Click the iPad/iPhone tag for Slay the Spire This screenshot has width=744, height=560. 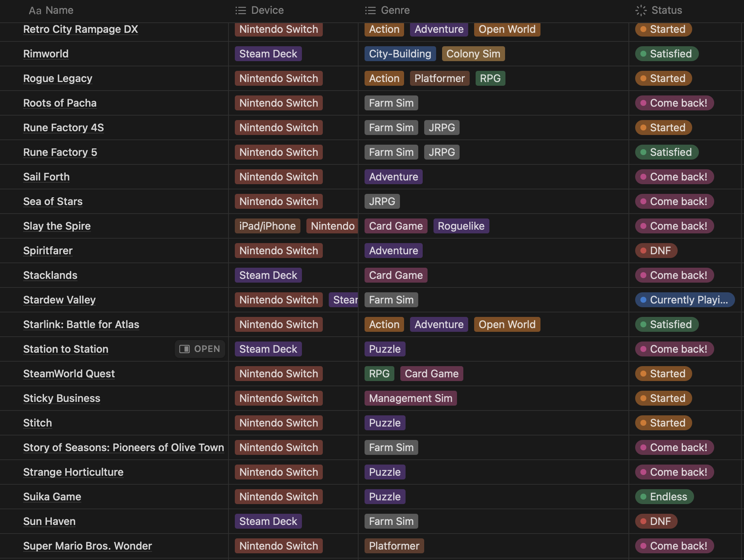(x=267, y=226)
